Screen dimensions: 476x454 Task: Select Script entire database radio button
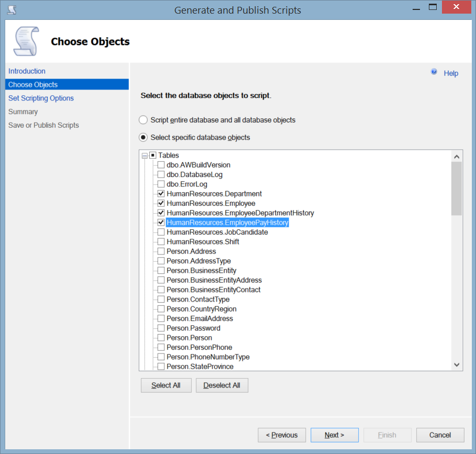[x=143, y=120]
